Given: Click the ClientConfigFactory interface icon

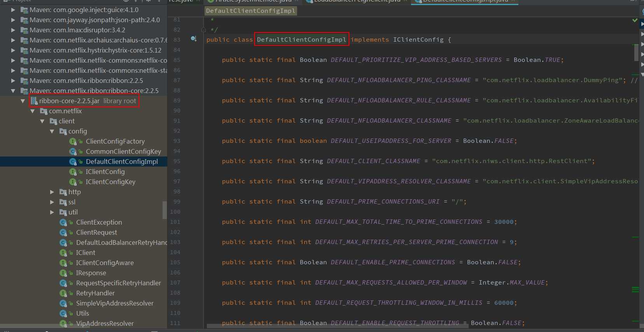Looking at the screenshot, I should click(73, 141).
